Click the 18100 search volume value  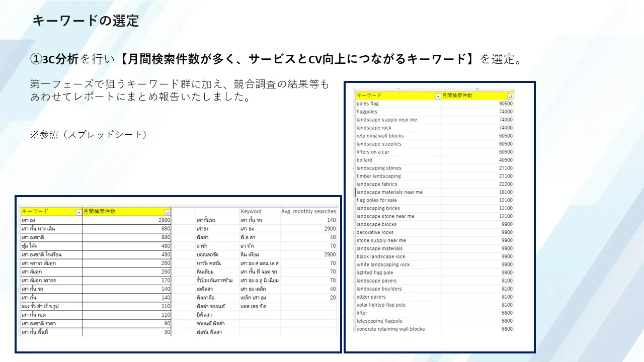tap(506, 192)
